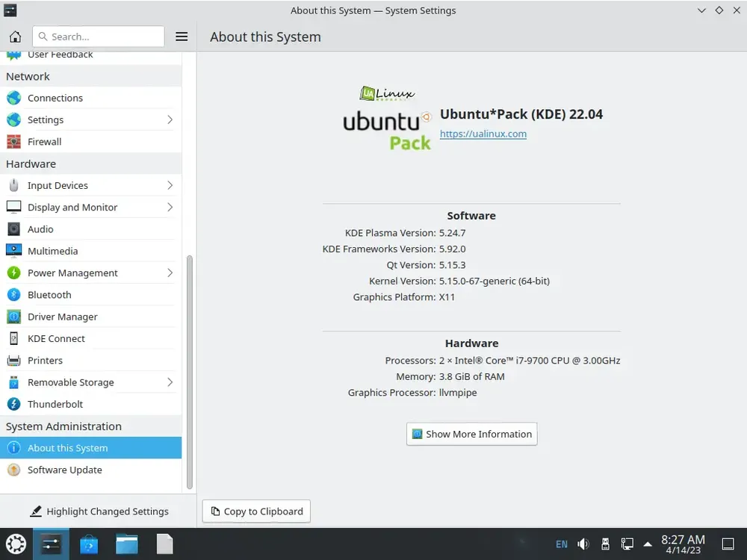Image resolution: width=747 pixels, height=560 pixels.
Task: Click Copy to Clipboard button
Action: [x=256, y=511]
